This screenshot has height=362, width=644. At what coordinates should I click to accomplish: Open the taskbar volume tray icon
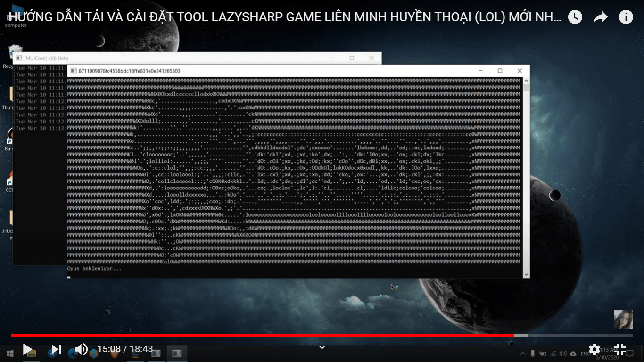563,353
